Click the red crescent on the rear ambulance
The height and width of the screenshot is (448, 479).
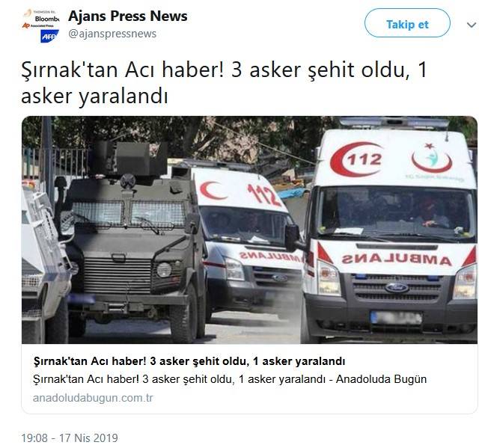[212, 190]
